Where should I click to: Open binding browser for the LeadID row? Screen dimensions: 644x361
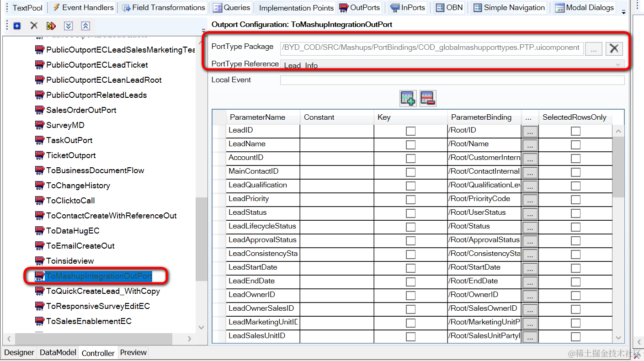coord(530,132)
